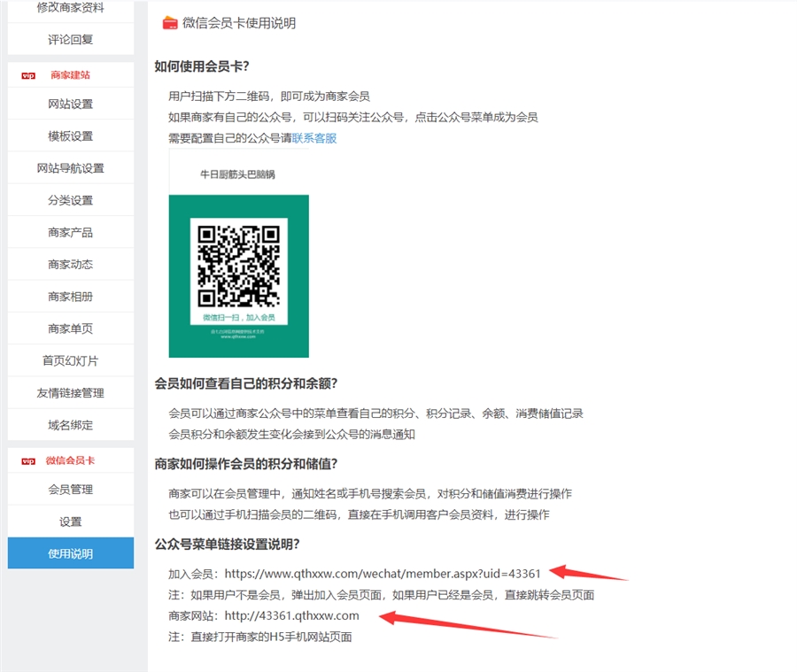Screen dimensions: 797x672
Task: Navigate to 分类设置
Action: click(x=71, y=200)
